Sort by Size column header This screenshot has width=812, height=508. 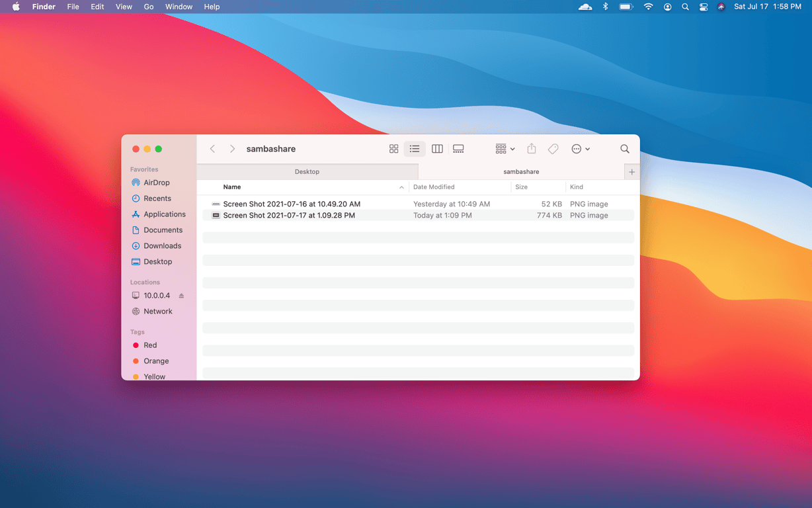[522, 187]
